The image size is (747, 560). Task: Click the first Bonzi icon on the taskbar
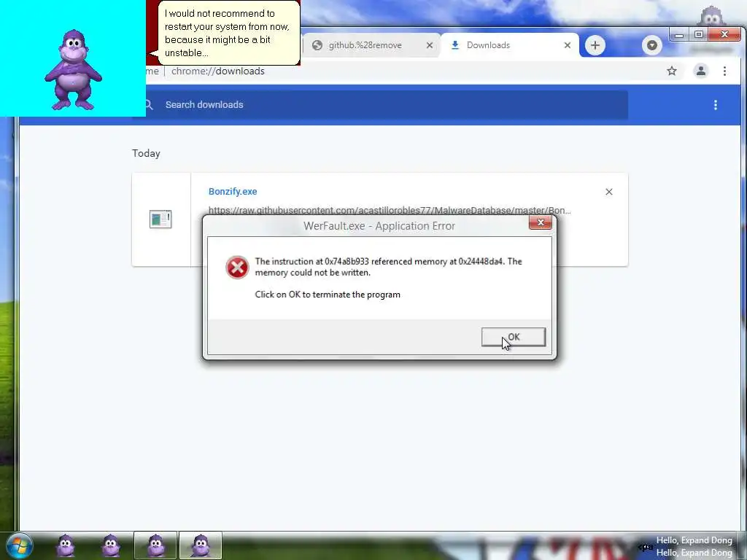[x=66, y=545]
